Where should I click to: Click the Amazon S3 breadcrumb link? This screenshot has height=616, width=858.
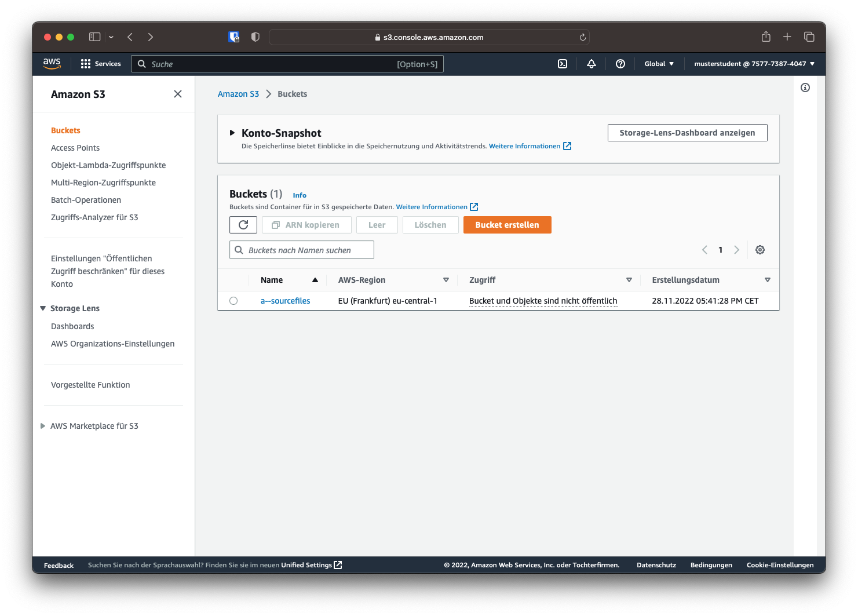pyautogui.click(x=238, y=94)
